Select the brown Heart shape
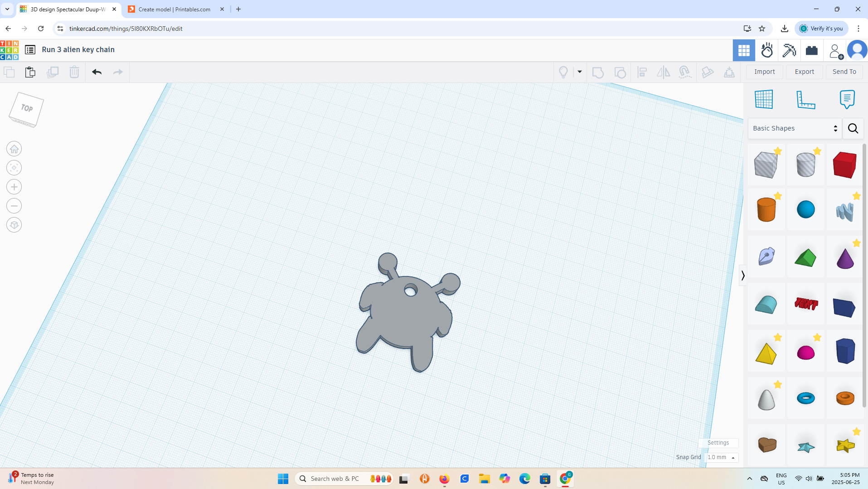Viewport: 868px width, 489px height. (766, 445)
